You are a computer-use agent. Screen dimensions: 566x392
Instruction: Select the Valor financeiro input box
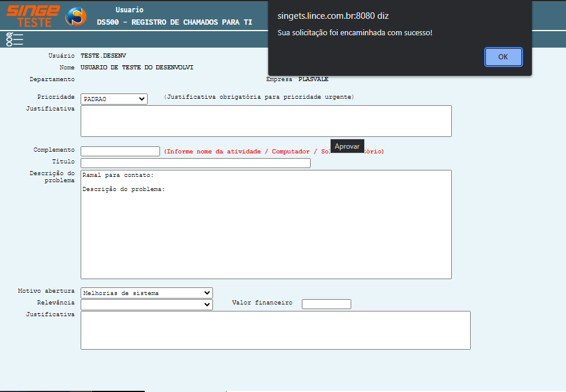click(326, 304)
